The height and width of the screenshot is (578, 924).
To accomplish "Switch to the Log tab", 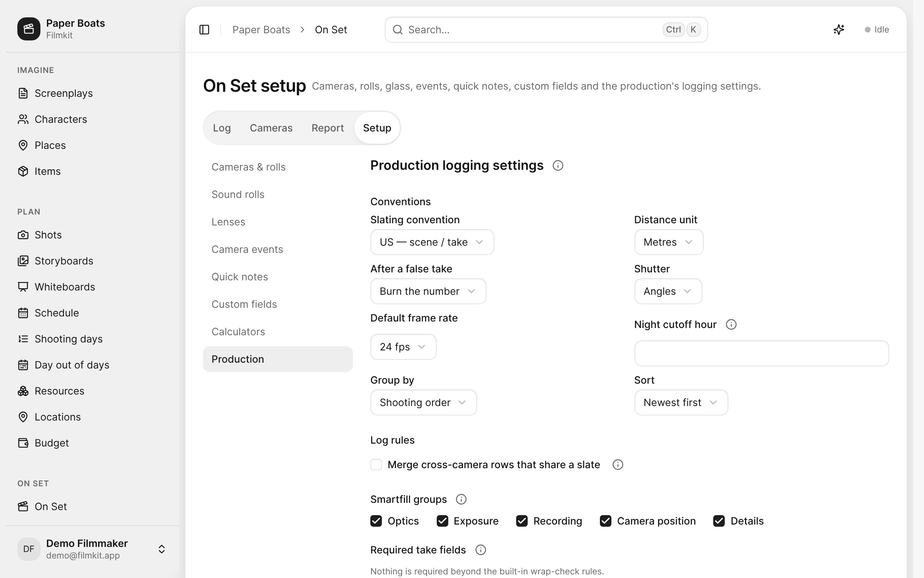I will [222, 128].
